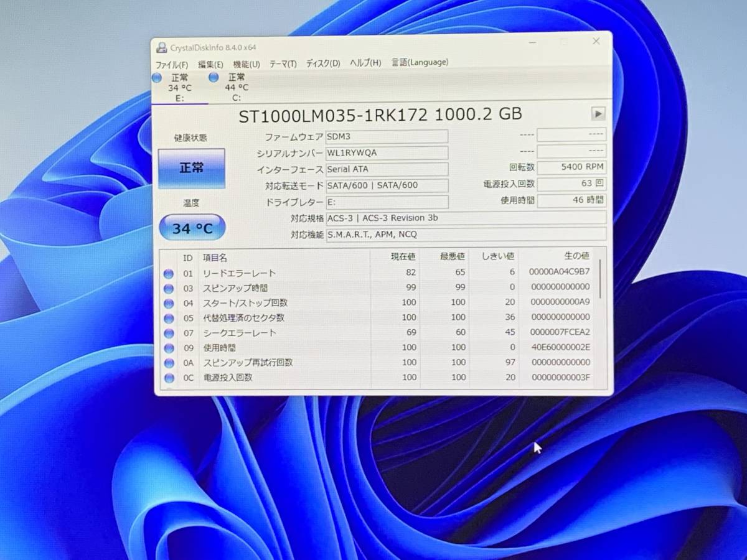This screenshot has width=747, height=560.
Task: Click the 現在値 column header
Action: [395, 256]
